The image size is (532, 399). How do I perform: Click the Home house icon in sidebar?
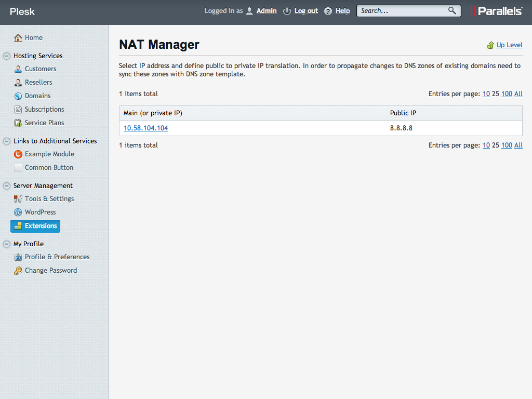(x=18, y=38)
